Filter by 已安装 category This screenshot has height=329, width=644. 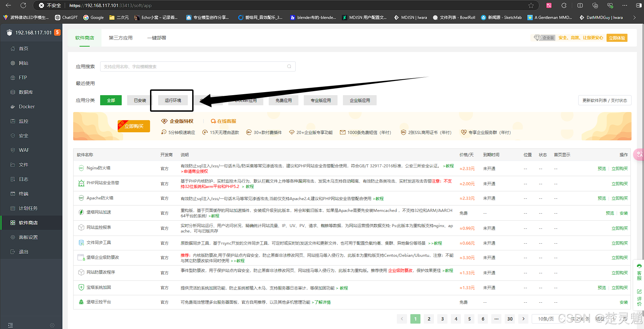[140, 100]
